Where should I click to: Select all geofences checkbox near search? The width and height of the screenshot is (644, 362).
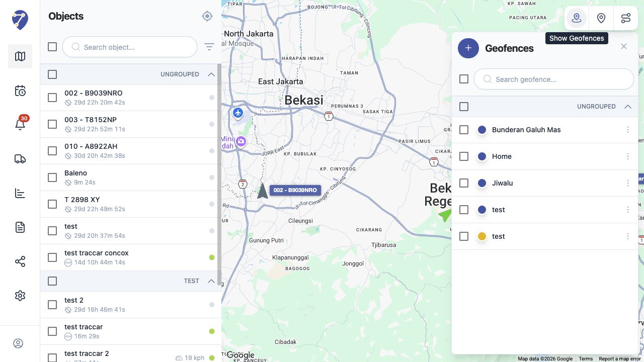(x=464, y=79)
